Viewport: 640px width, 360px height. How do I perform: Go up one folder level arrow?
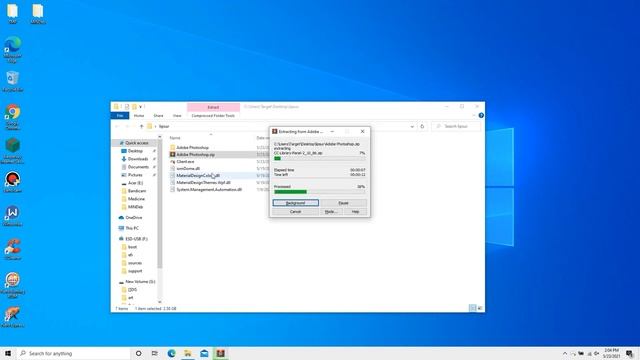(x=141, y=127)
